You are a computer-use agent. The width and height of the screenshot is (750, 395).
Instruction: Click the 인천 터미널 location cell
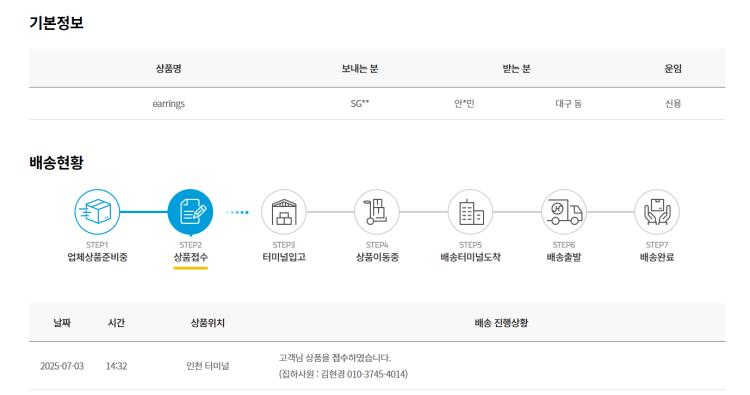(208, 366)
